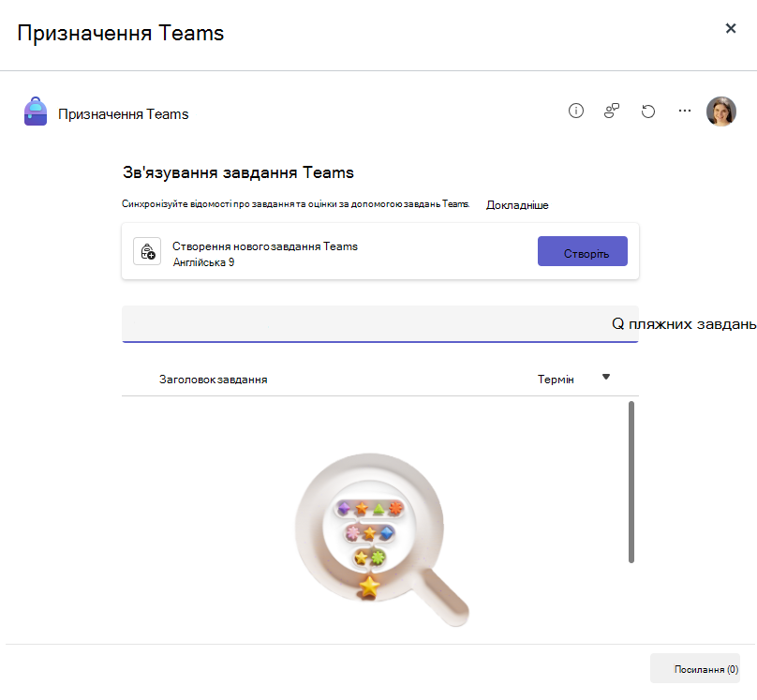Image resolution: width=757 pixels, height=700 pixels.
Task: Click the assignment list scrollbar
Action: [631, 482]
